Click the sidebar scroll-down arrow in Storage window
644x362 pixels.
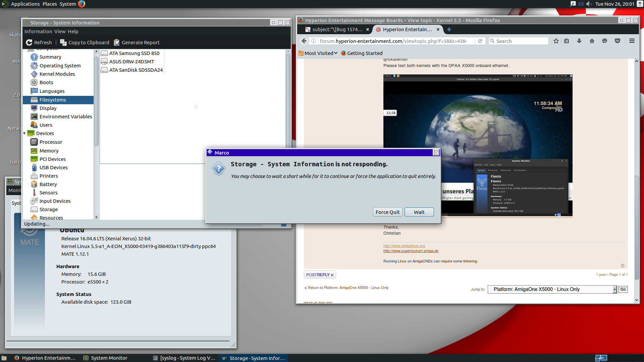click(96, 217)
